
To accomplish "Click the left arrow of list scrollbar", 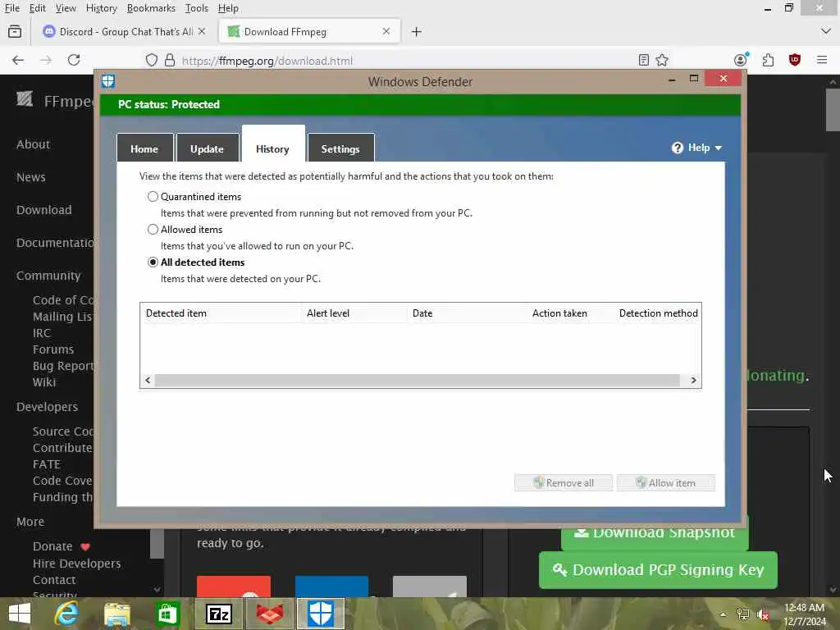I will coord(148,381).
